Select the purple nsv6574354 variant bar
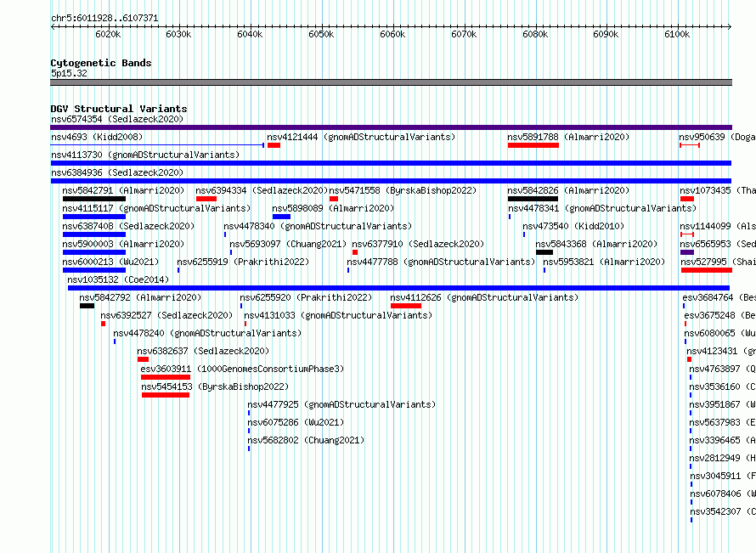Viewport: 756px width, 553px height. pos(391,127)
